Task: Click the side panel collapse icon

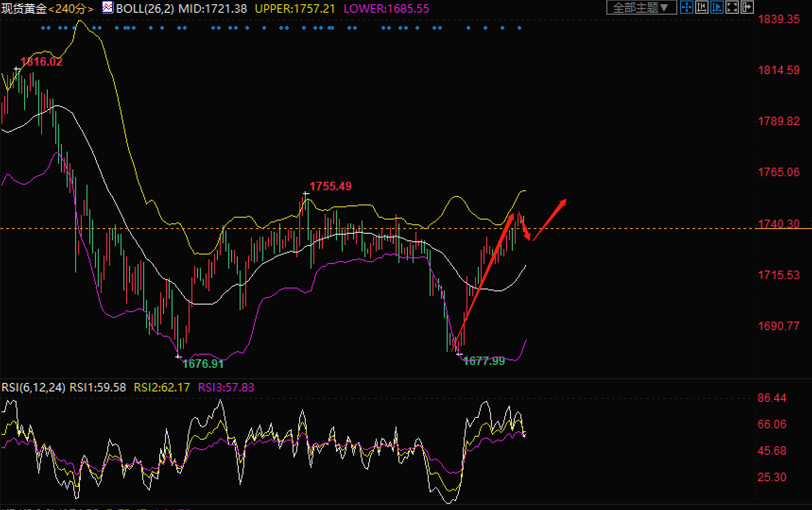Action: 747,7
